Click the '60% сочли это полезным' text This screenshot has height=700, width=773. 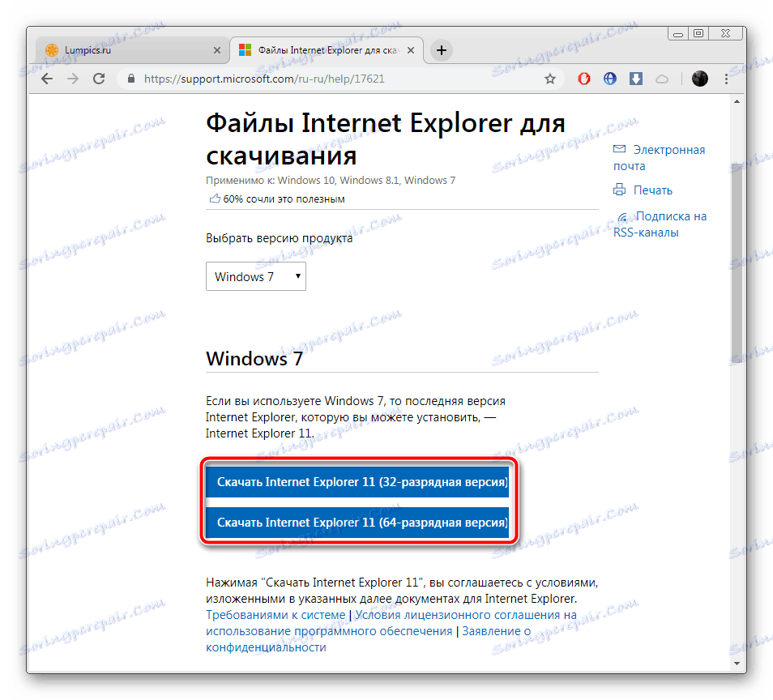284,199
